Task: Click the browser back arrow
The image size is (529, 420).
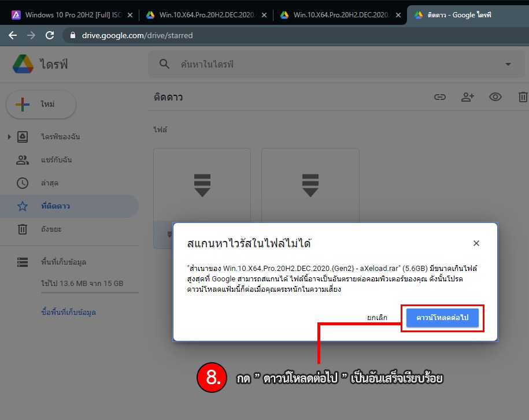Action: (13, 35)
